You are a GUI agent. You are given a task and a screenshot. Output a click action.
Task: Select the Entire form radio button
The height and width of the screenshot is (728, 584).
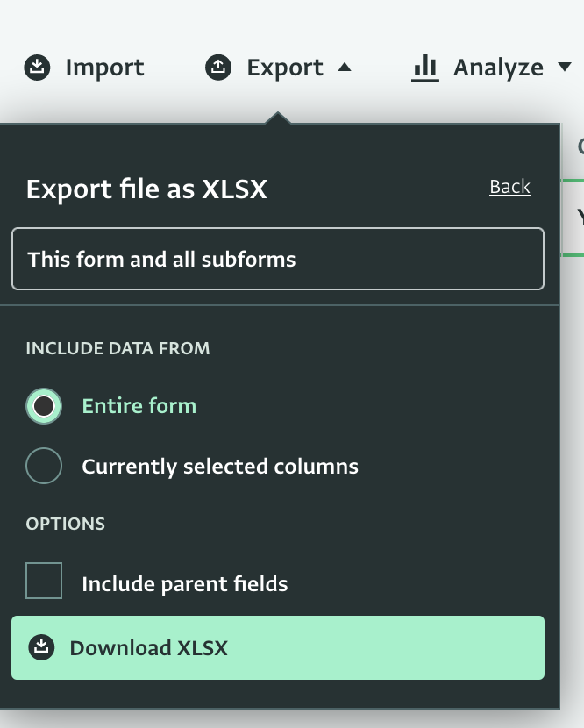coord(44,406)
